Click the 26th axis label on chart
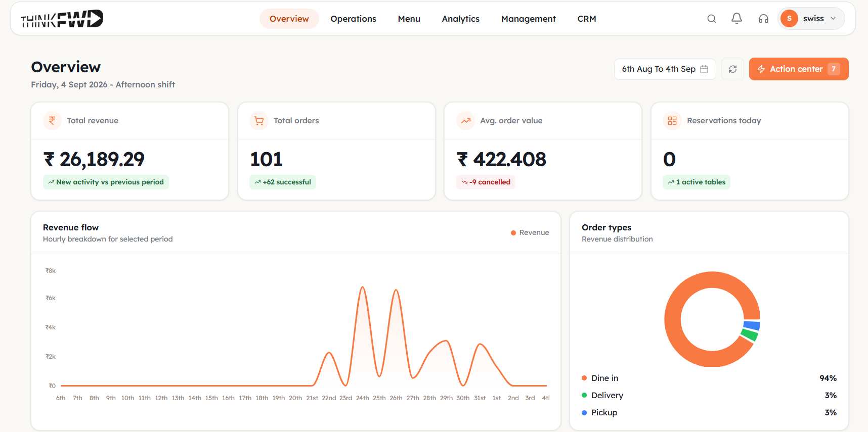This screenshot has width=868, height=432. [396, 398]
